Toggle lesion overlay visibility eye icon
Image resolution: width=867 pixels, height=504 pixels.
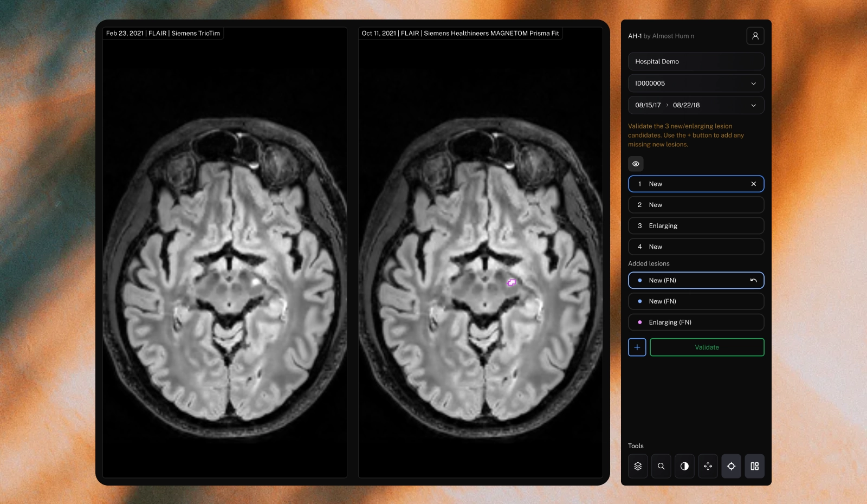pyautogui.click(x=636, y=164)
